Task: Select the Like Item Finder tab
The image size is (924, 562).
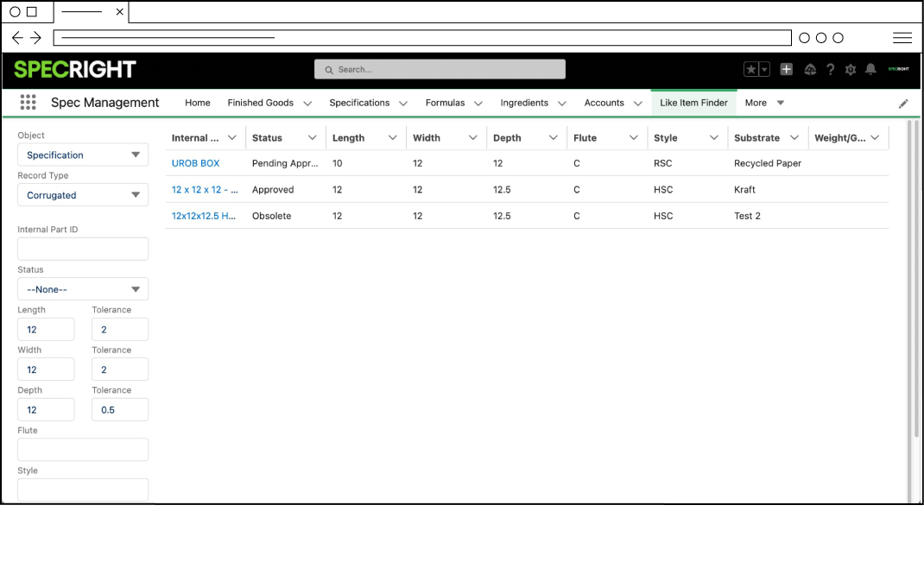Action: pyautogui.click(x=693, y=102)
